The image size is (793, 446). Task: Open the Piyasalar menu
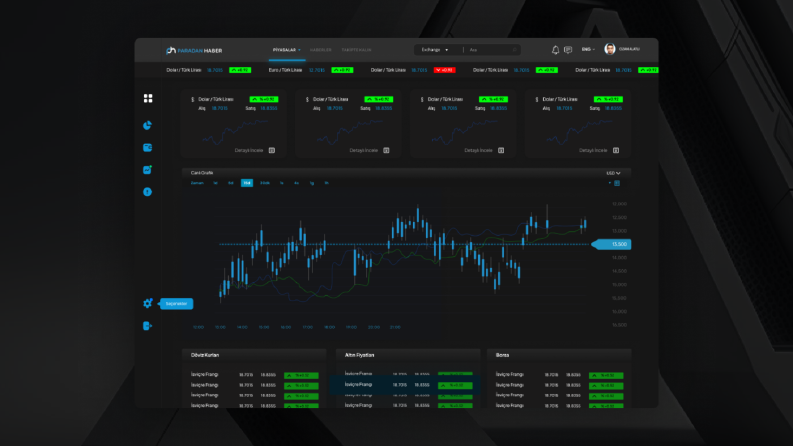point(287,50)
